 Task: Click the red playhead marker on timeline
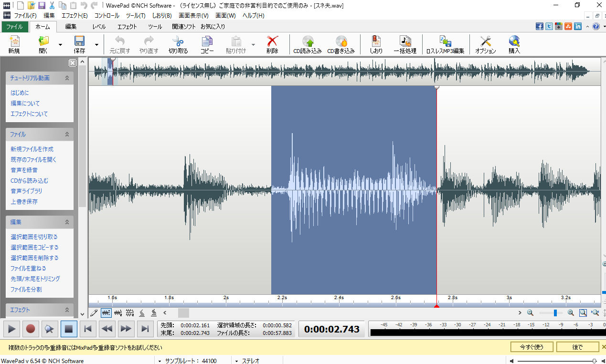point(436,306)
